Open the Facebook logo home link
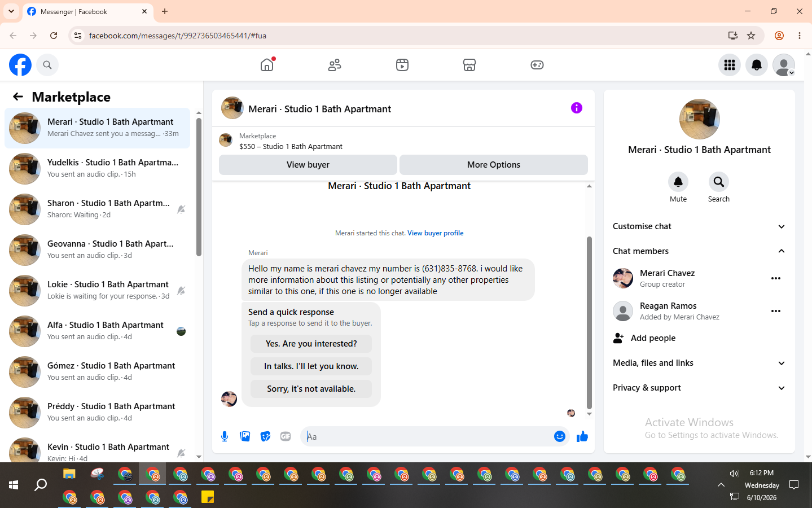Viewport: 812px width, 508px height. point(20,65)
